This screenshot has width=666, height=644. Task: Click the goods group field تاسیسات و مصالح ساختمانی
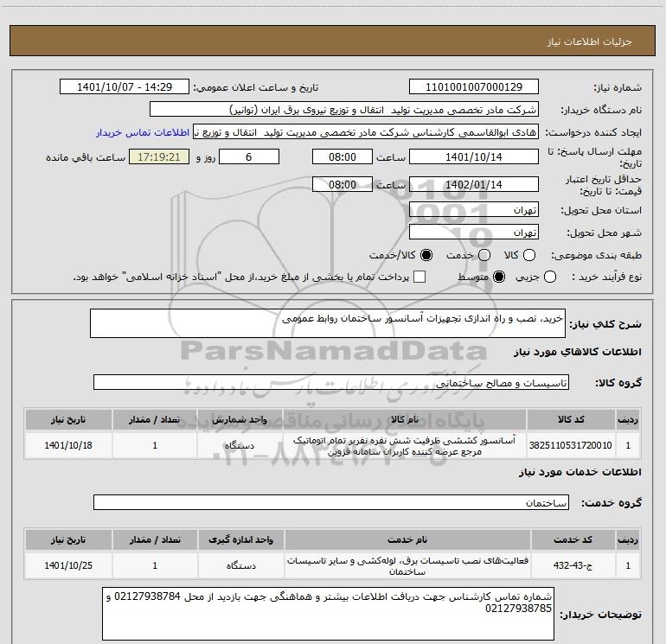[331, 382]
